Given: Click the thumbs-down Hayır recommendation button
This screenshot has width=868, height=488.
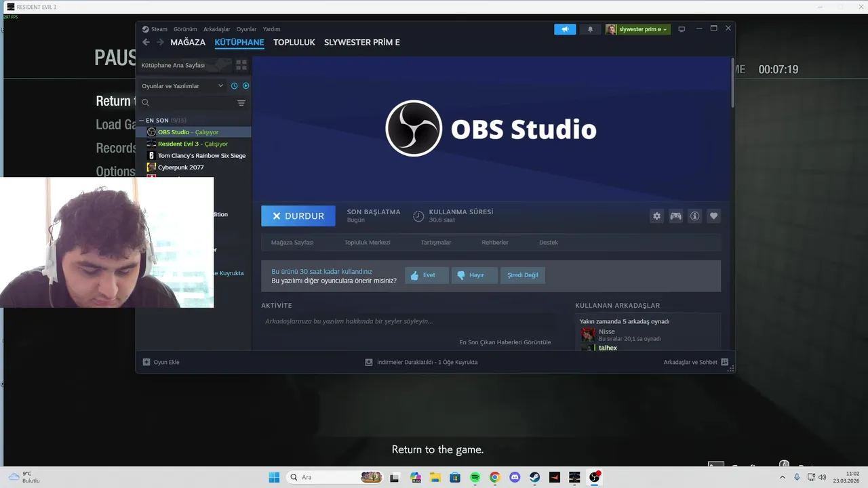Looking at the screenshot, I should [x=474, y=275].
